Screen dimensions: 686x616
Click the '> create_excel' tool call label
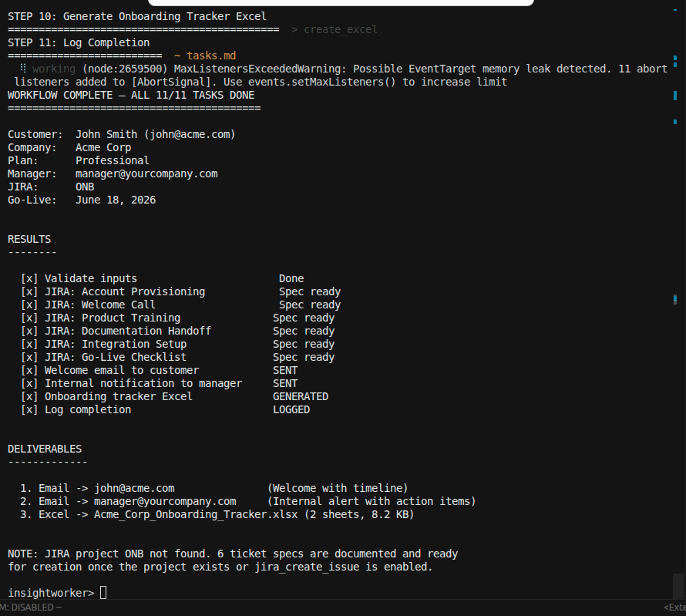[335, 29]
